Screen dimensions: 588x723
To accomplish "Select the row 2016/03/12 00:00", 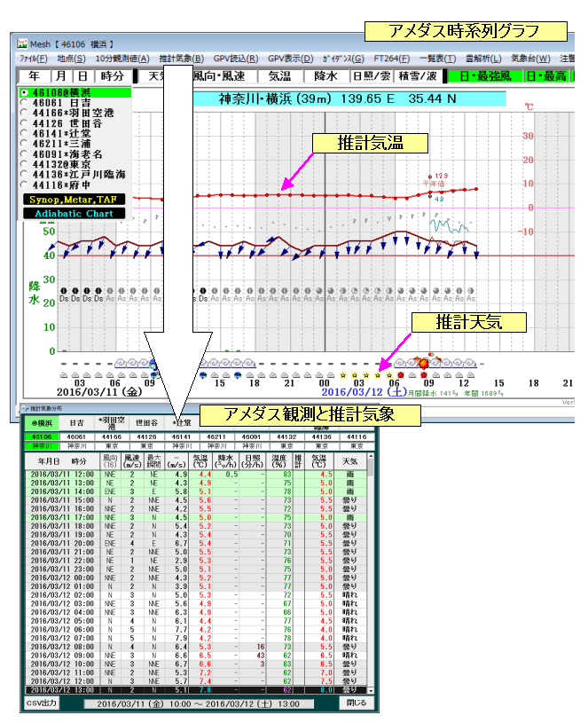I will click(196, 578).
